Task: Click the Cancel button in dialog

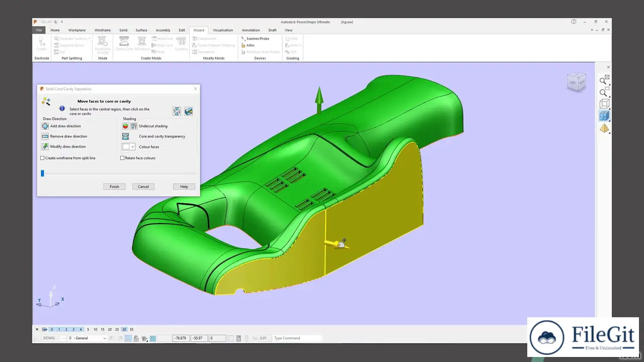Action: [143, 187]
